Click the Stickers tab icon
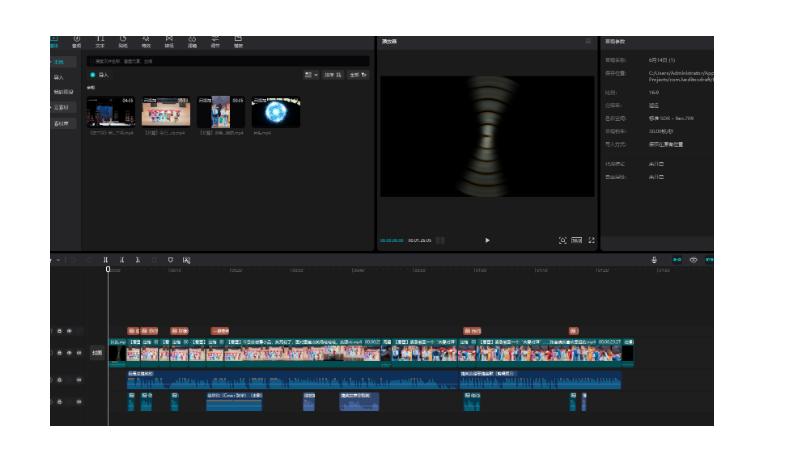 [x=122, y=41]
